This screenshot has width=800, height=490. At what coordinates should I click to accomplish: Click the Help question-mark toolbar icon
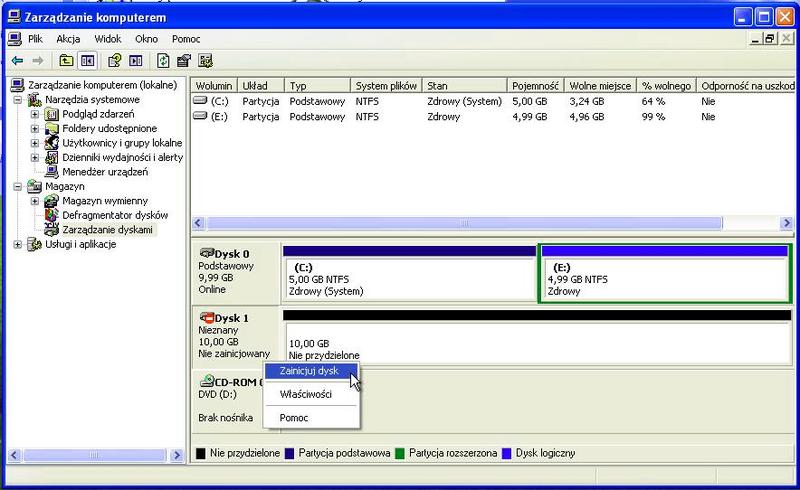click(114, 61)
